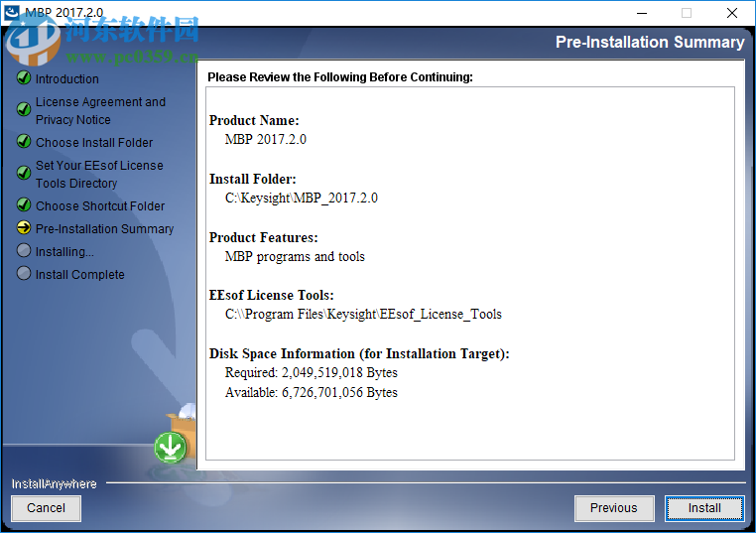The height and width of the screenshot is (533, 756).
Task: Select the Choose Shortcut Folder step label
Action: [100, 206]
